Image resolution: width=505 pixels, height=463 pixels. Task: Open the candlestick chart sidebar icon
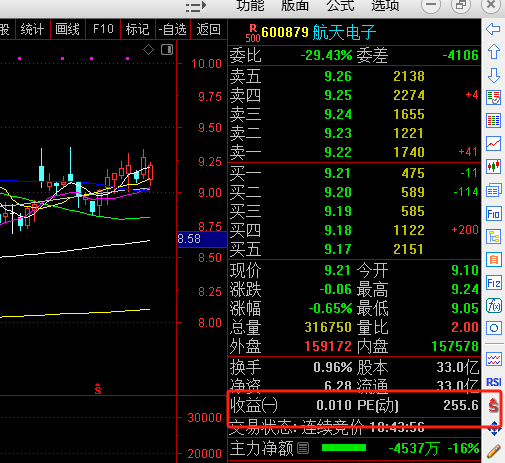pos(493,166)
